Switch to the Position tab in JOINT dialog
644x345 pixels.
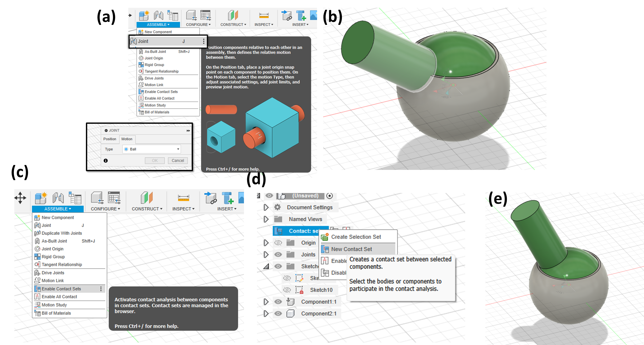pyautogui.click(x=110, y=139)
